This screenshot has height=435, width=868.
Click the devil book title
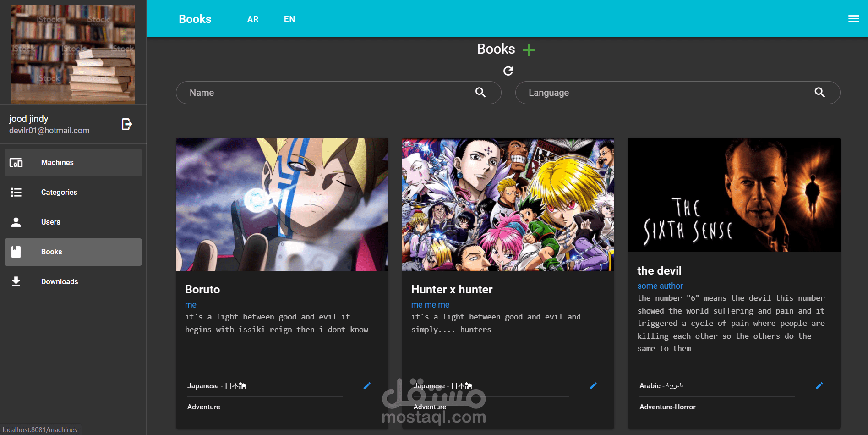(x=660, y=271)
